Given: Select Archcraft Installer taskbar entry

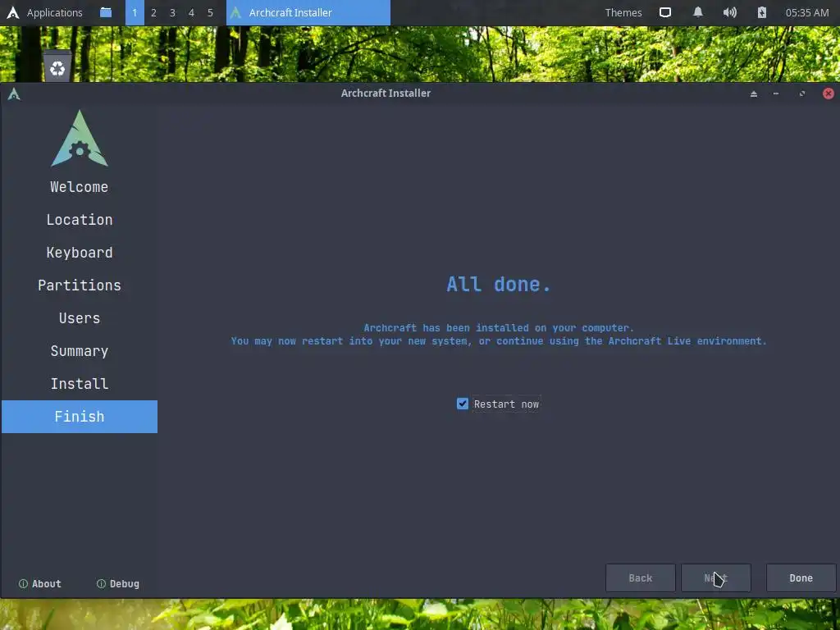Looking at the screenshot, I should [308, 12].
